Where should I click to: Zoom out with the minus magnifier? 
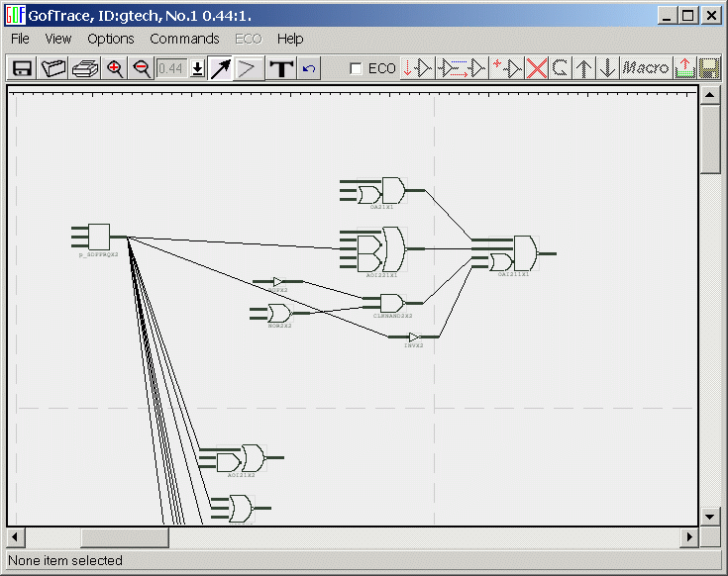(141, 68)
